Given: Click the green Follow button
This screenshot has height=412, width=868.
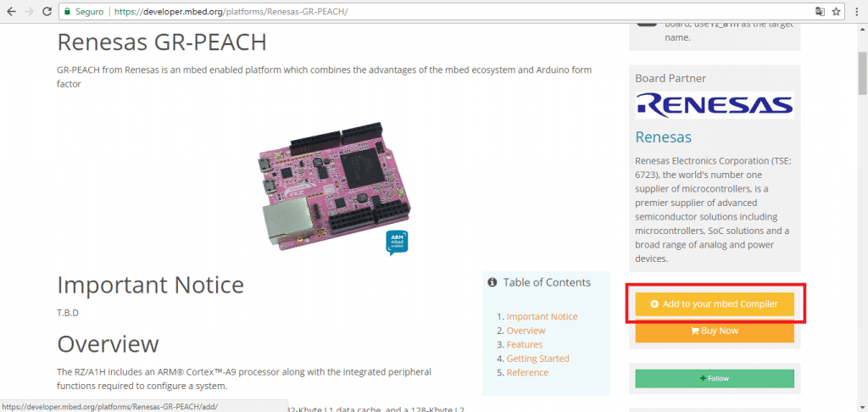Looking at the screenshot, I should pos(714,378).
